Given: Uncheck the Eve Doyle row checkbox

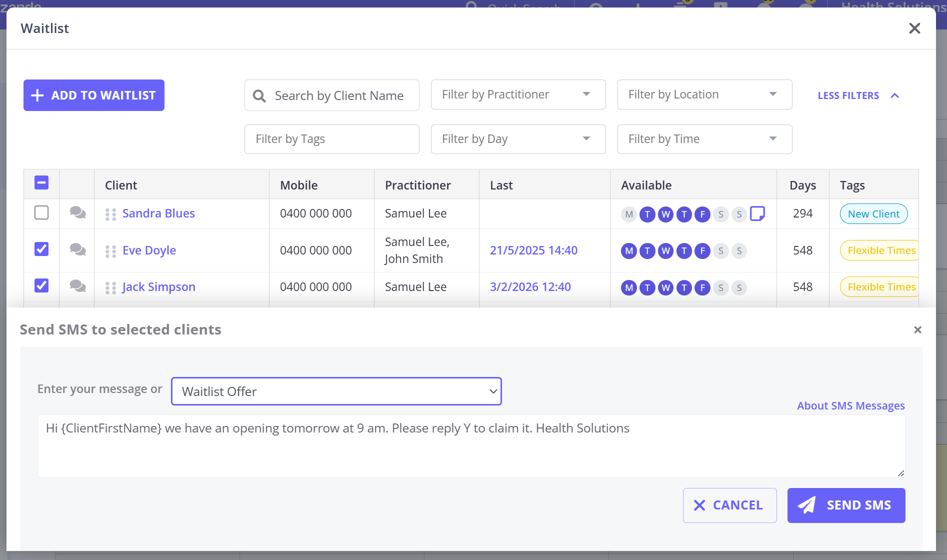Looking at the screenshot, I should [x=41, y=249].
